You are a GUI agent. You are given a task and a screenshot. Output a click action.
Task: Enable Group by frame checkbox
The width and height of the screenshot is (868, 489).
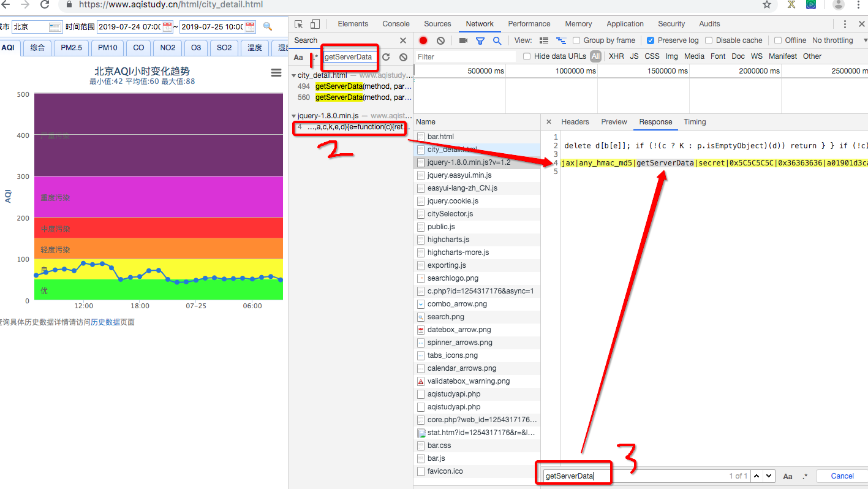coord(576,40)
